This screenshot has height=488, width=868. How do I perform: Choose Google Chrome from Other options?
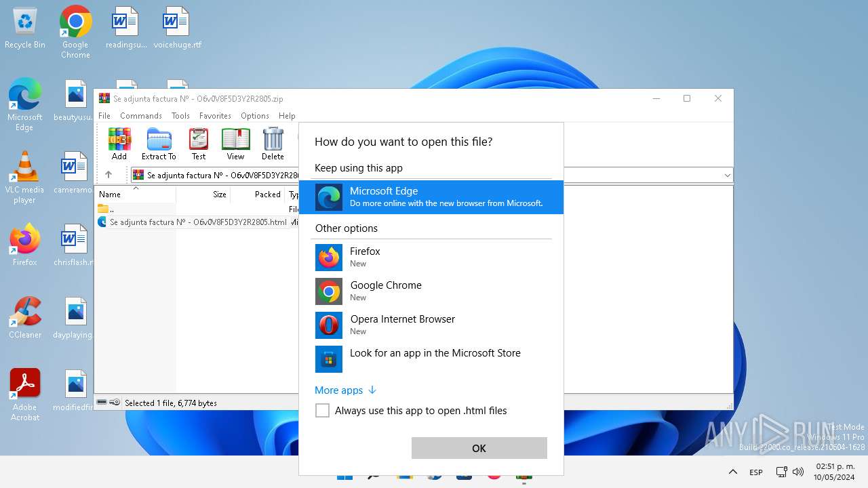431,291
